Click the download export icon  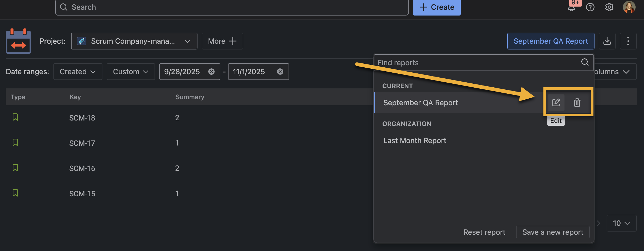[x=607, y=41]
